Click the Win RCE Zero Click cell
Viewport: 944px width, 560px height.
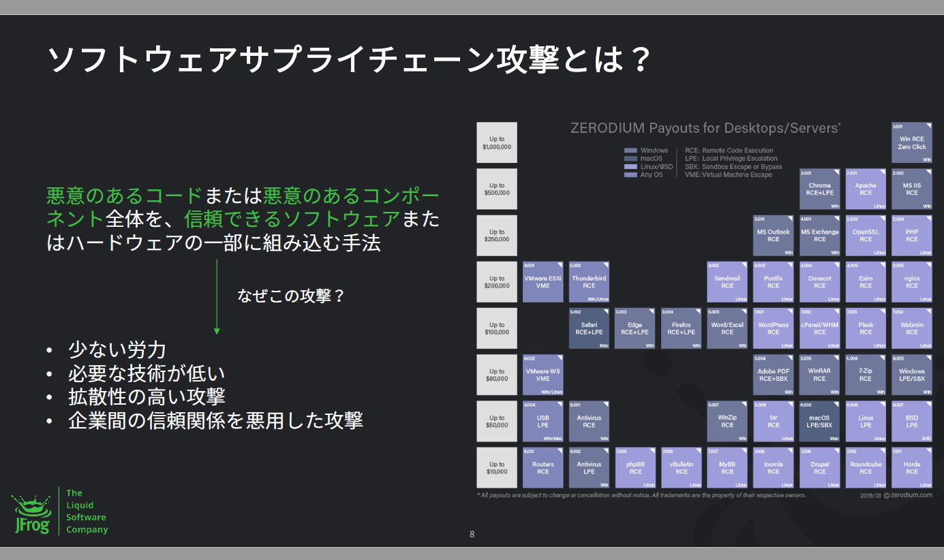point(912,142)
